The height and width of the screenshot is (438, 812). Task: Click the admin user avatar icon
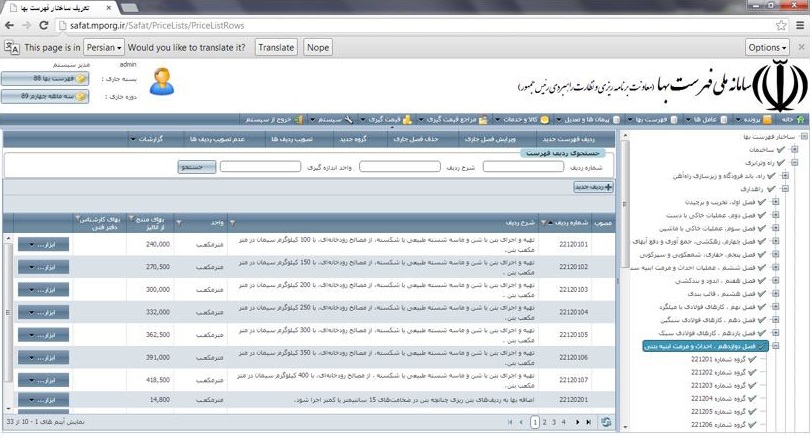160,82
